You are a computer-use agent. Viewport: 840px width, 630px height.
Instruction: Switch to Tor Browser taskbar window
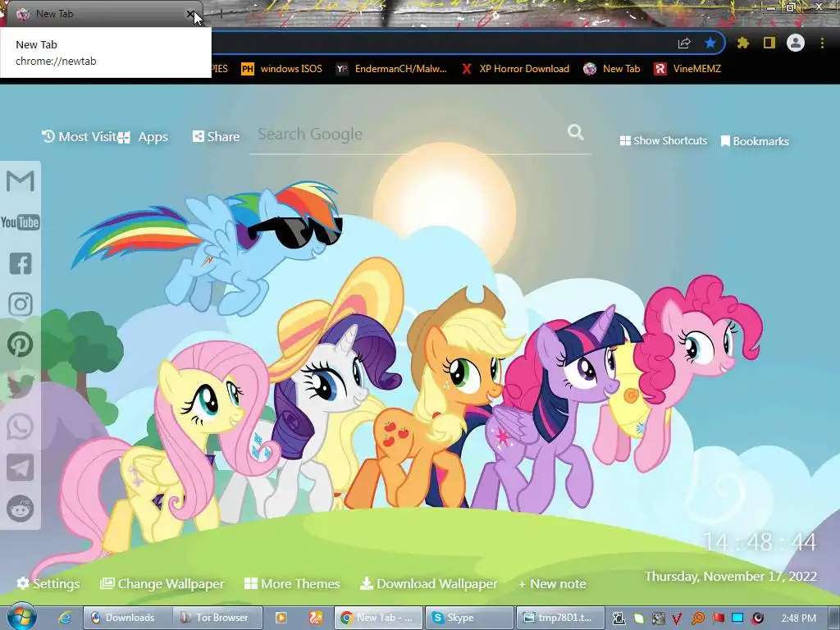click(x=218, y=618)
